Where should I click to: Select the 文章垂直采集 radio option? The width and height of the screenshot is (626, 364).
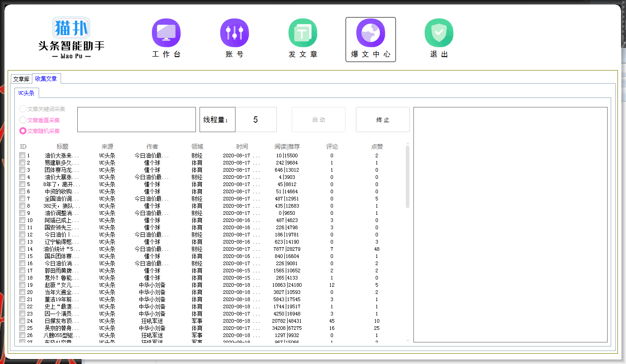pos(23,120)
